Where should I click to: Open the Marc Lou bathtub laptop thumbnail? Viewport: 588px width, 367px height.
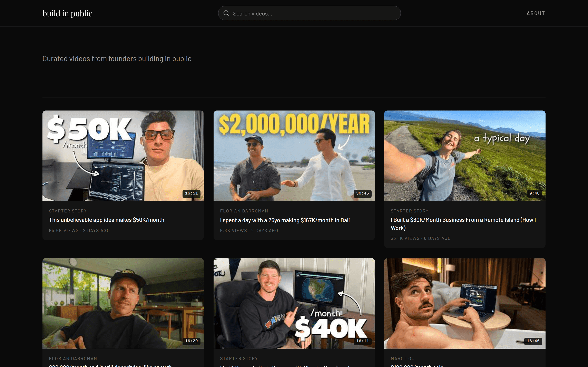(464, 303)
